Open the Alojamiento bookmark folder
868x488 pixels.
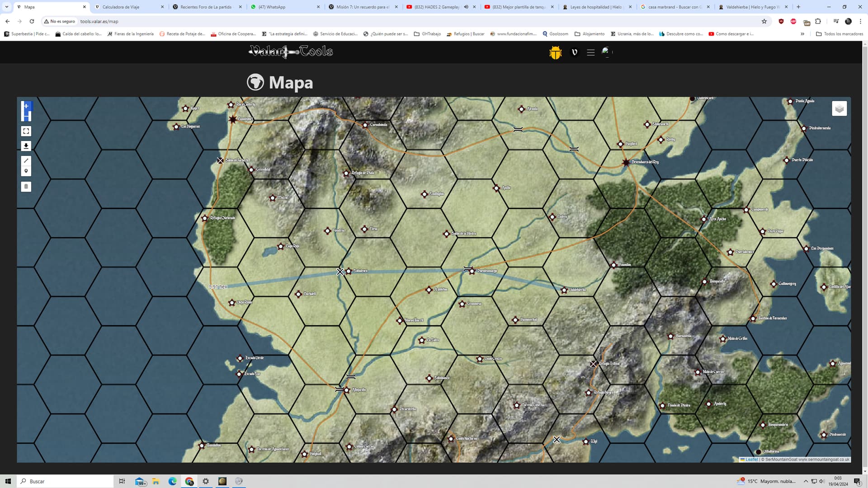[590, 34]
